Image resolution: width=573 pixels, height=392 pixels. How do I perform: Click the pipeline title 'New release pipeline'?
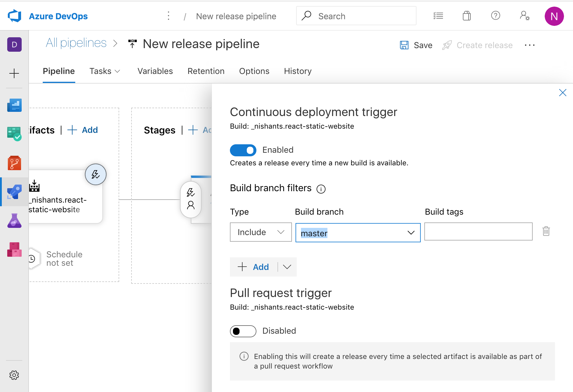pyautogui.click(x=201, y=44)
